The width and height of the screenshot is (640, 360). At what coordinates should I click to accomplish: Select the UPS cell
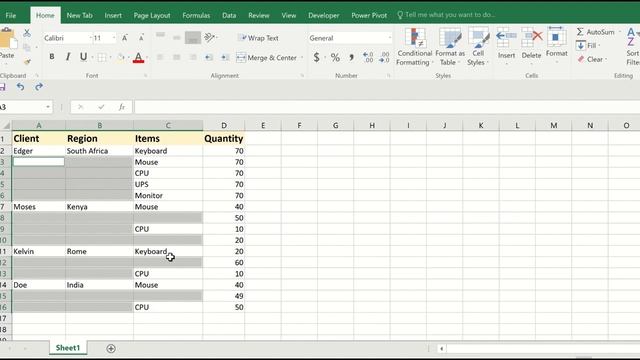168,184
